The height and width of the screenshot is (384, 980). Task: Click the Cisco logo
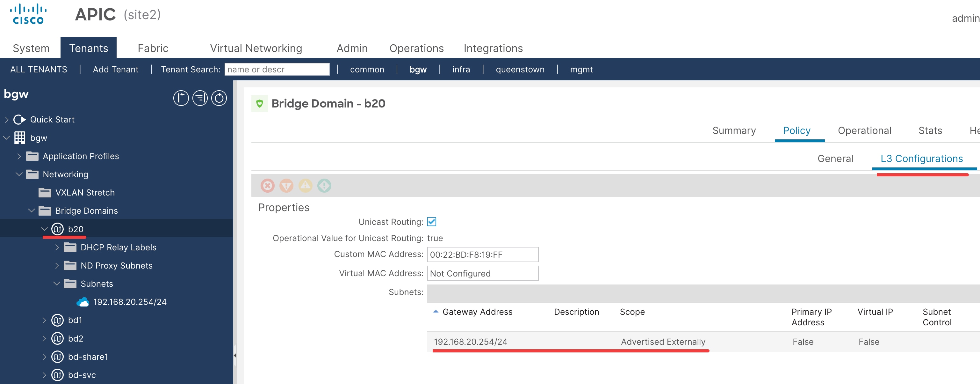tap(28, 14)
